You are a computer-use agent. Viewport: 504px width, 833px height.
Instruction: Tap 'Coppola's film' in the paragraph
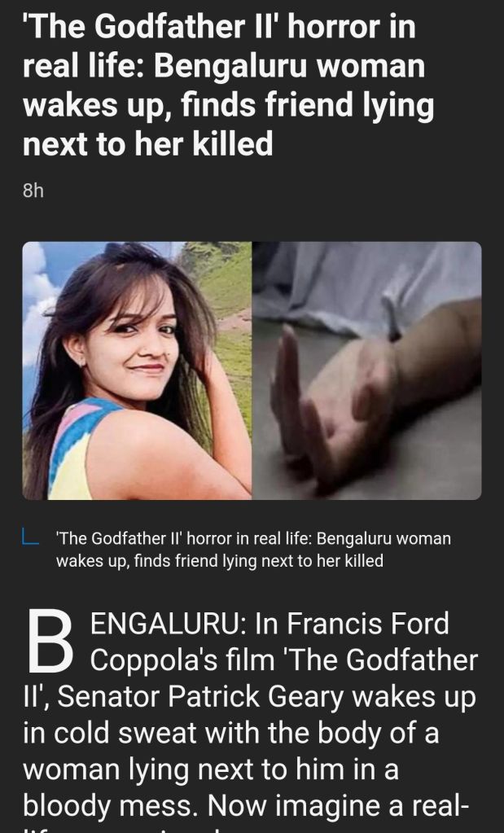182,660
